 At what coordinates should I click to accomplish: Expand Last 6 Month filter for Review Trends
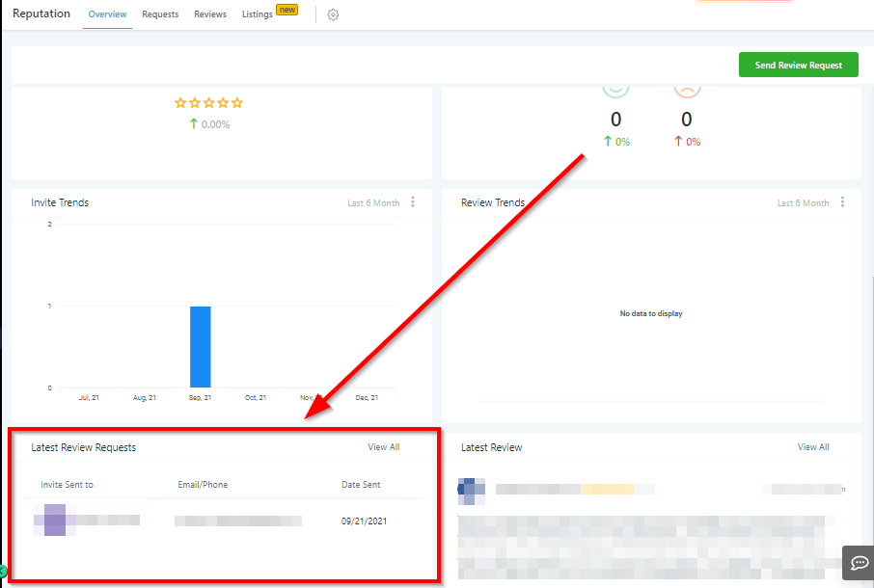(803, 203)
